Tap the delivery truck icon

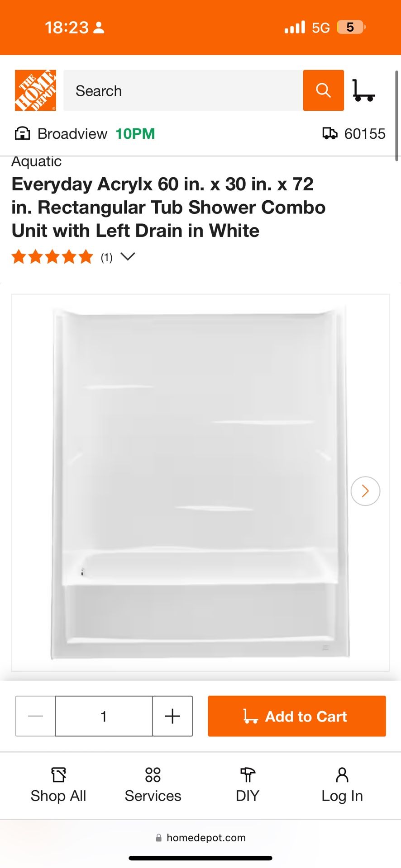(329, 133)
